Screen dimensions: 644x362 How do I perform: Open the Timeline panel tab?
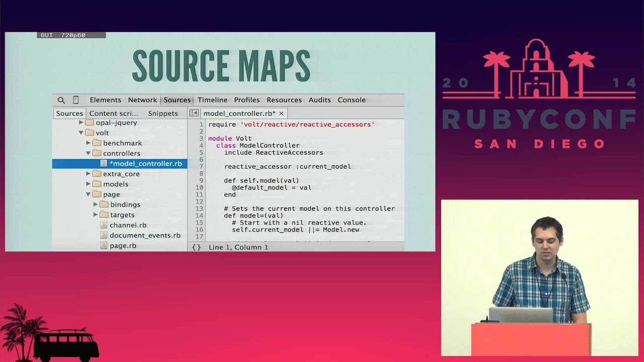pyautogui.click(x=212, y=100)
